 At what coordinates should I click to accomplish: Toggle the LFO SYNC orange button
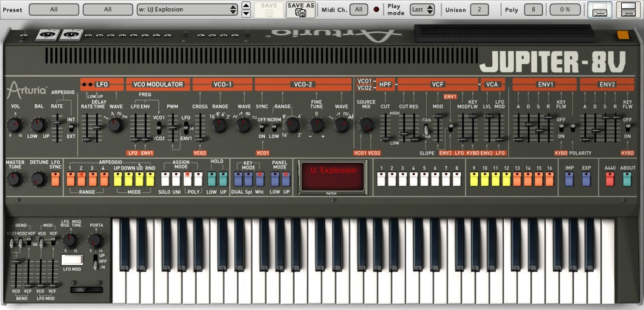coord(55,179)
